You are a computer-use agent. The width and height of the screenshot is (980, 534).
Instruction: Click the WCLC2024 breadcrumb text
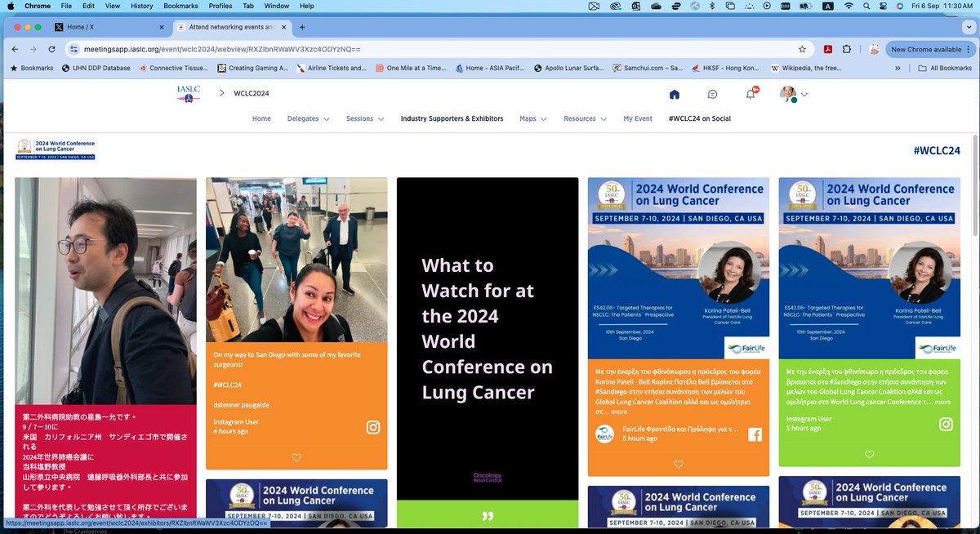pyautogui.click(x=252, y=93)
